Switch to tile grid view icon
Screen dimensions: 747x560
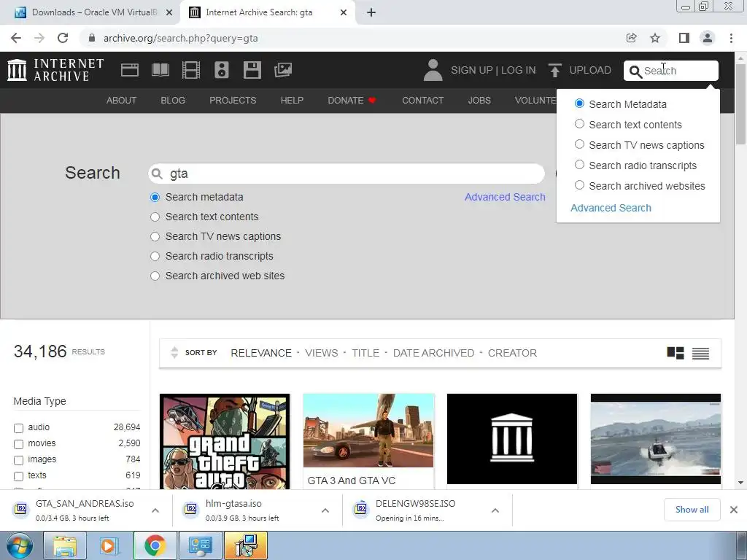coord(676,353)
